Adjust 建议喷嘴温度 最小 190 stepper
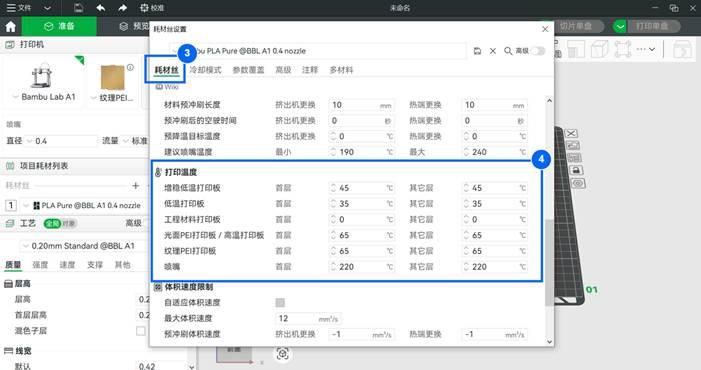 (333, 152)
